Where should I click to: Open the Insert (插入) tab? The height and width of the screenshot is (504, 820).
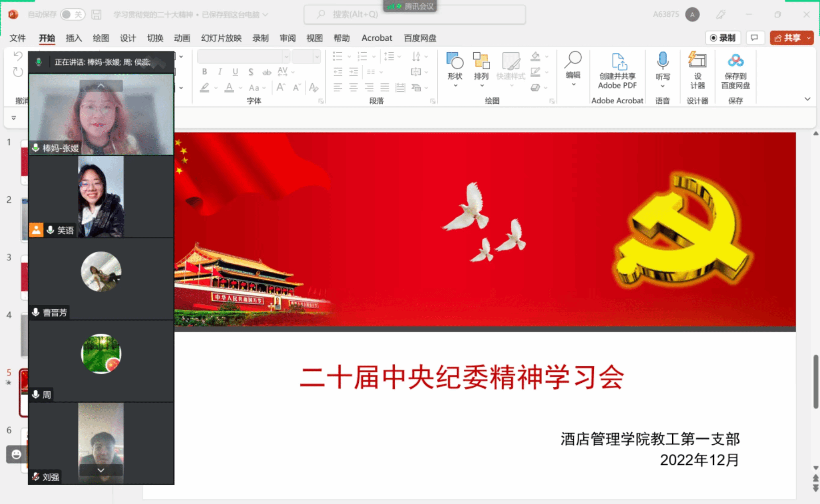click(74, 38)
